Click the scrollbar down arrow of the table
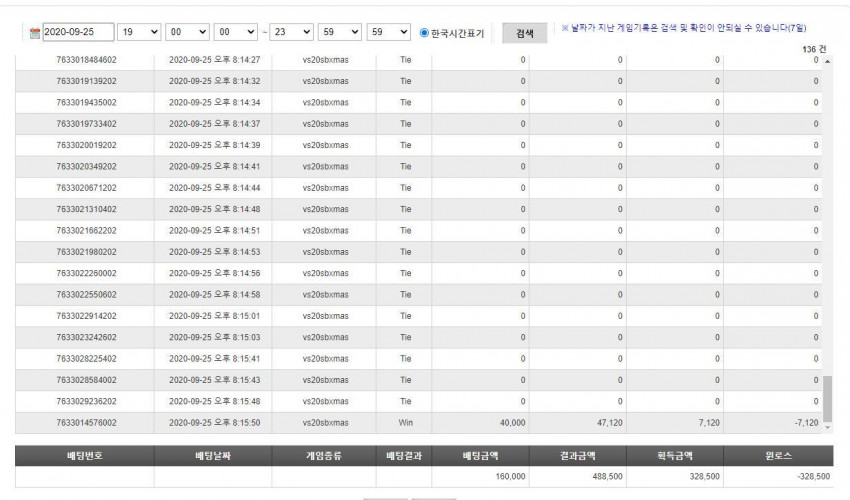 click(827, 427)
